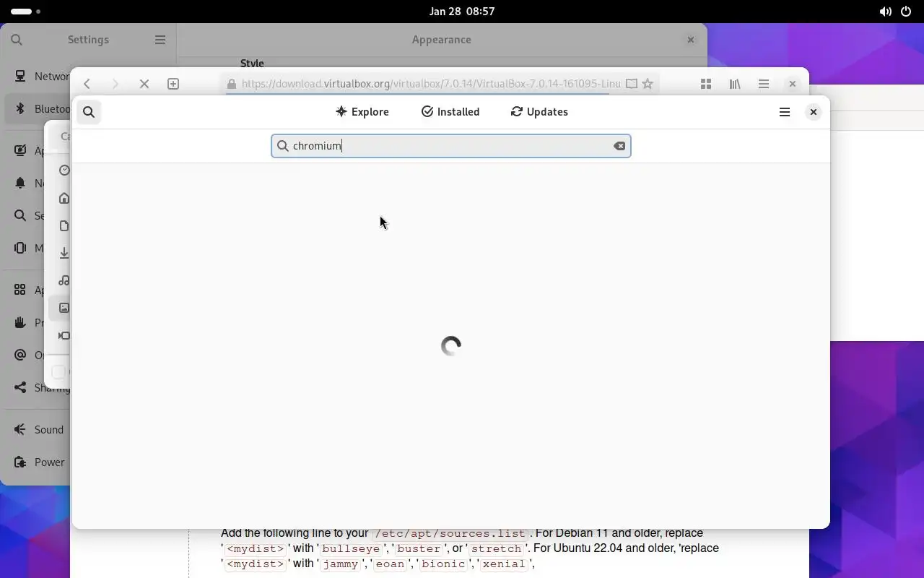Stop loading the browser page
The height and width of the screenshot is (578, 924).
click(144, 84)
